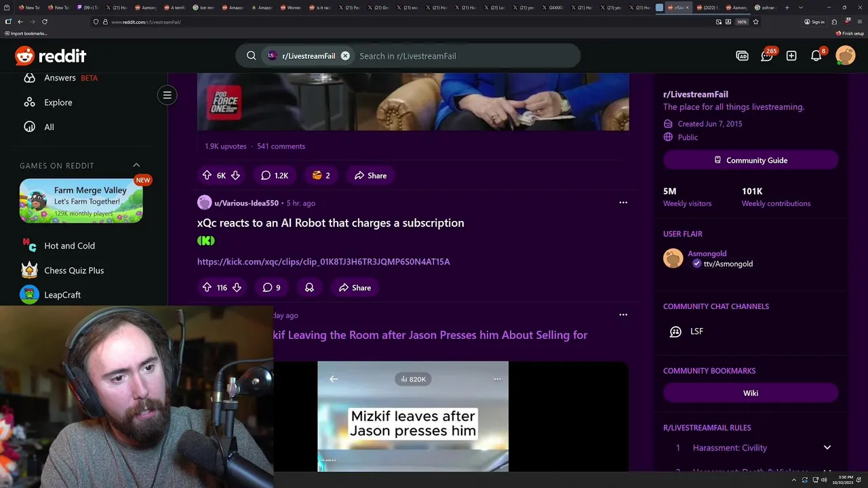Upvote the xQc post with 116 votes
The width and height of the screenshot is (868, 488).
click(207, 287)
